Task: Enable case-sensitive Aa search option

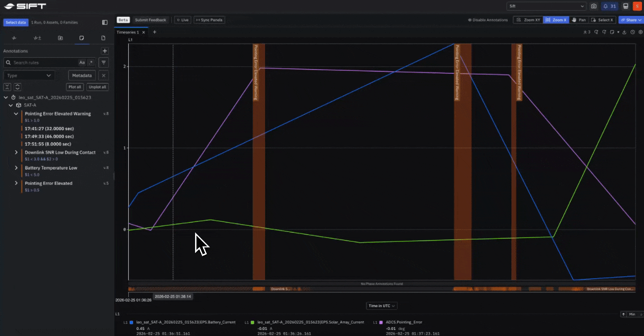Action: 82,62
